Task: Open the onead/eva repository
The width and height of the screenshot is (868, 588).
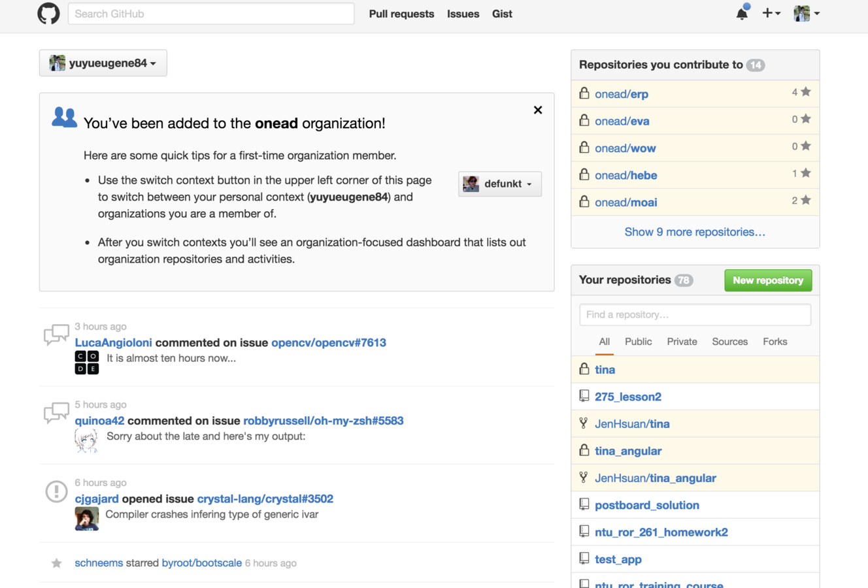Action: click(622, 121)
